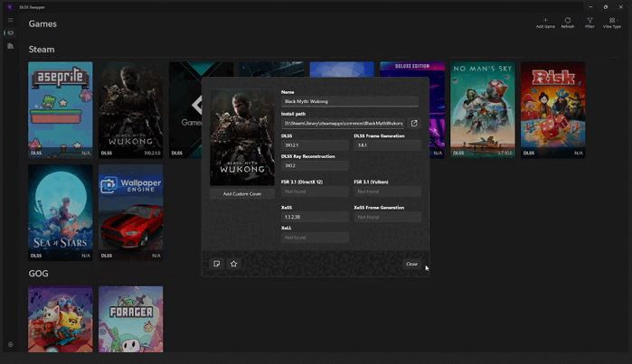Select the Games controller icon in sidebar
The width and height of the screenshot is (632, 364).
pyautogui.click(x=11, y=33)
